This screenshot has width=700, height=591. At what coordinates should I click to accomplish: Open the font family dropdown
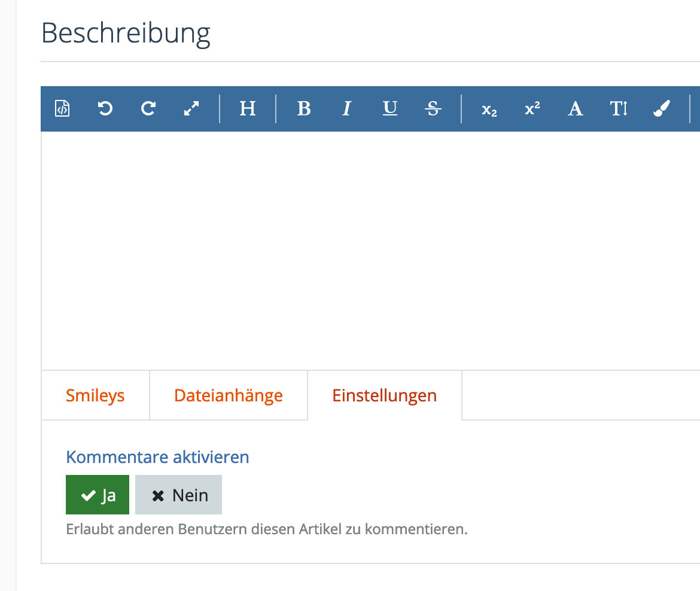575,109
